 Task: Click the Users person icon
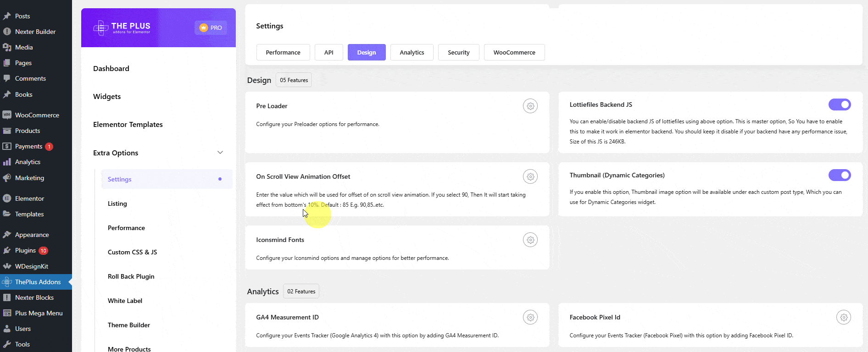[x=7, y=329]
